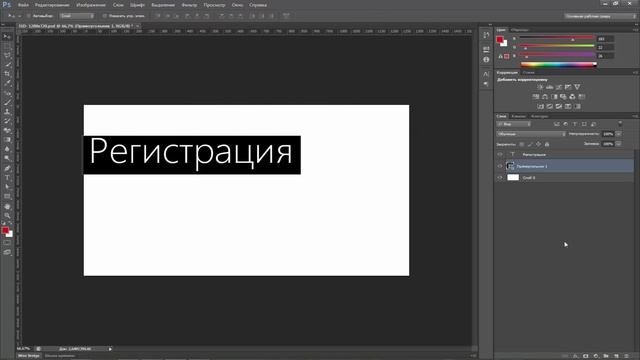Add a Levels adjustment layer
The width and height of the screenshot is (640, 360).
pyautogui.click(x=549, y=87)
